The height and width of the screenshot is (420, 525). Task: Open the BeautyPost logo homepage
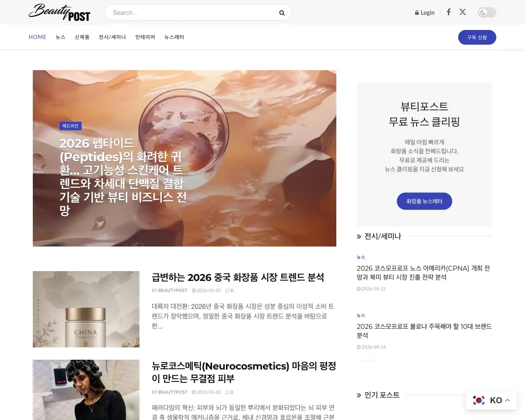tap(59, 12)
